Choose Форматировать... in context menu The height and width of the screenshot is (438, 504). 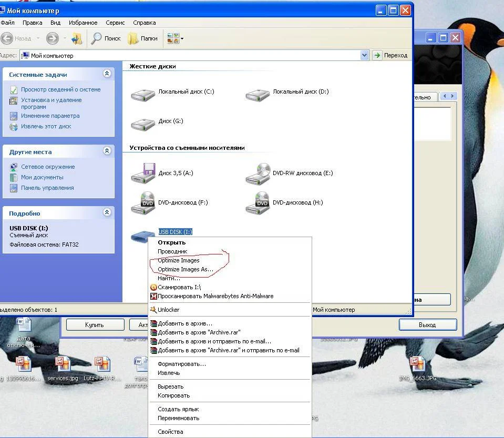(x=230, y=364)
